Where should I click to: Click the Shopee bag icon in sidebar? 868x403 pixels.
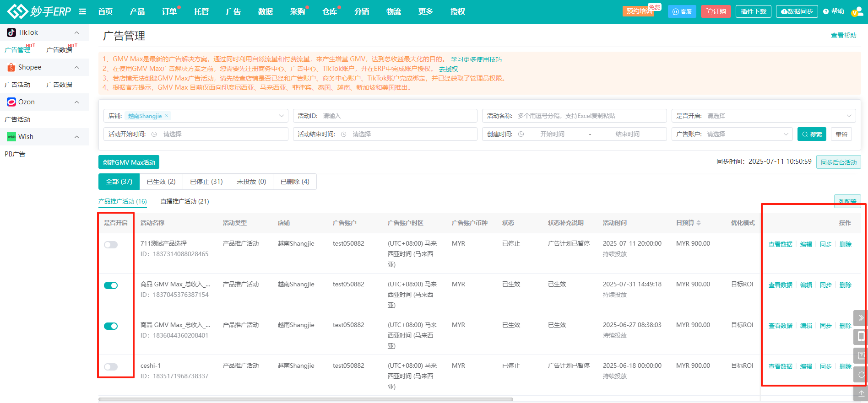point(11,67)
